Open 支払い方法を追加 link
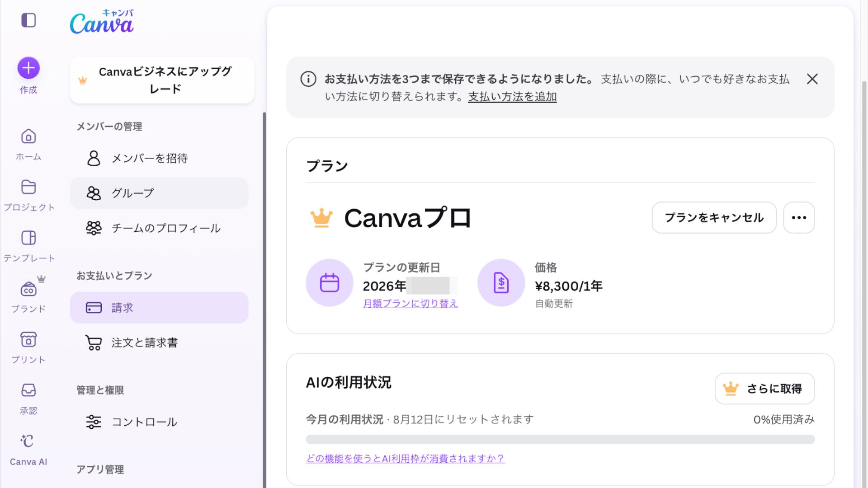 pos(512,97)
